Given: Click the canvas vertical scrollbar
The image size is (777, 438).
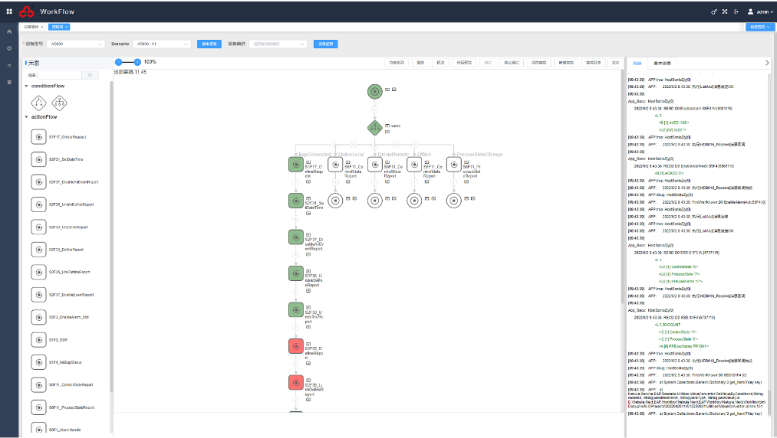Looking at the screenshot, I should [x=622, y=188].
